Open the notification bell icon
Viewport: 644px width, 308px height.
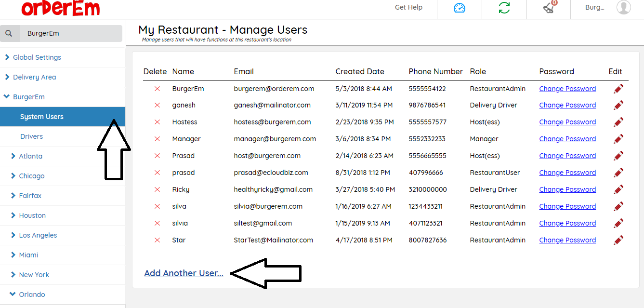(x=549, y=7)
